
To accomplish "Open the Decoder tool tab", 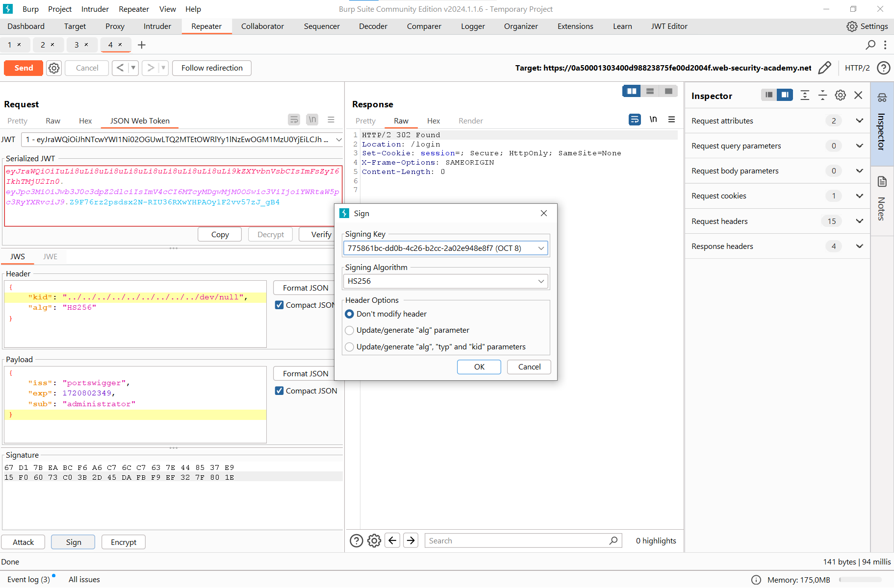I will (373, 26).
